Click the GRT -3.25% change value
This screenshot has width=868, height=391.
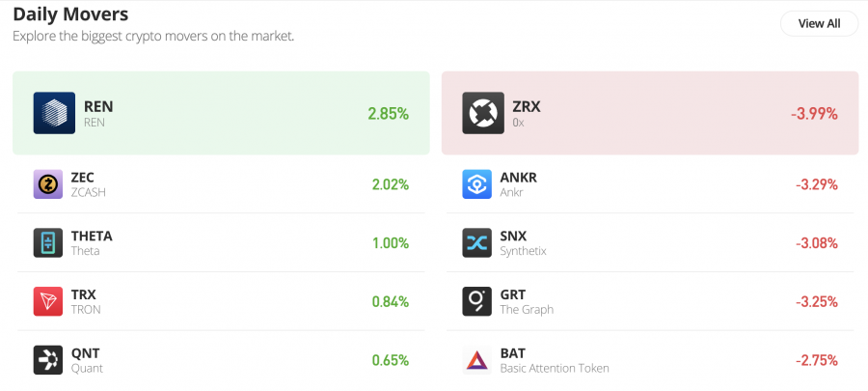point(817,302)
